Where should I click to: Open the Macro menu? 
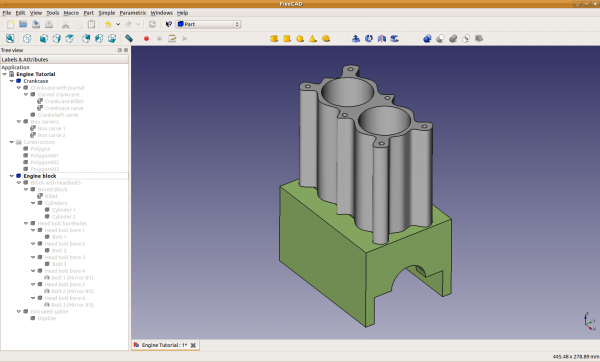pyautogui.click(x=71, y=13)
